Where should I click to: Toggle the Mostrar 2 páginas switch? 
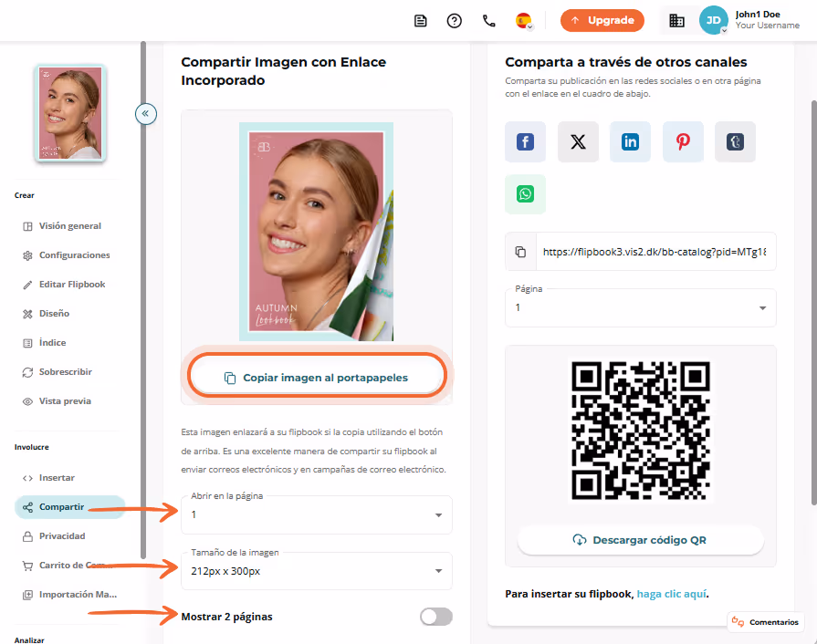pyautogui.click(x=436, y=617)
